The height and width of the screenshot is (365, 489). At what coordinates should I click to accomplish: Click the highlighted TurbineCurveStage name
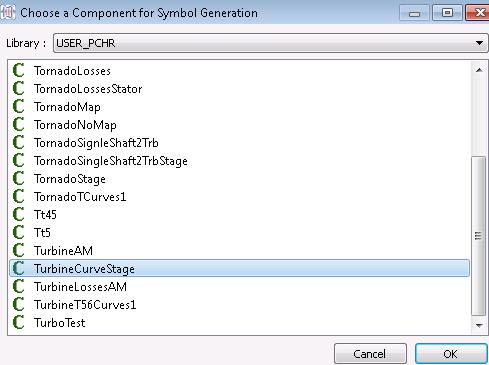[84, 269]
